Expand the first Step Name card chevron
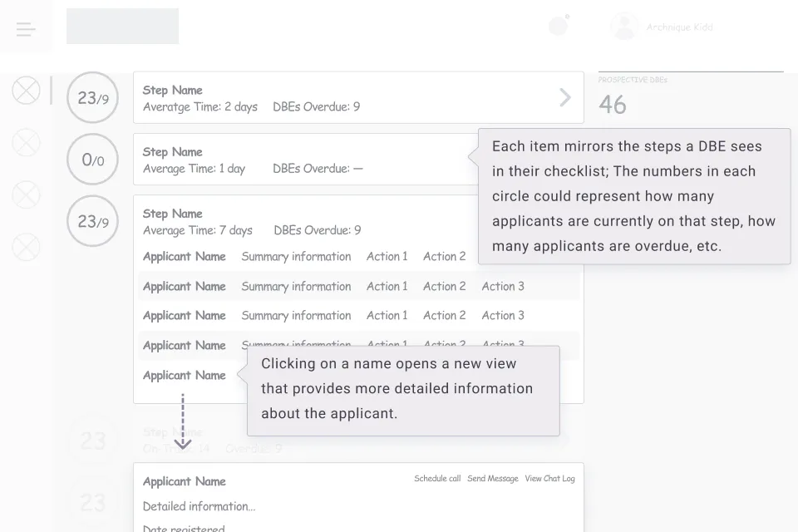Viewport: 798px width, 532px height. point(565,97)
